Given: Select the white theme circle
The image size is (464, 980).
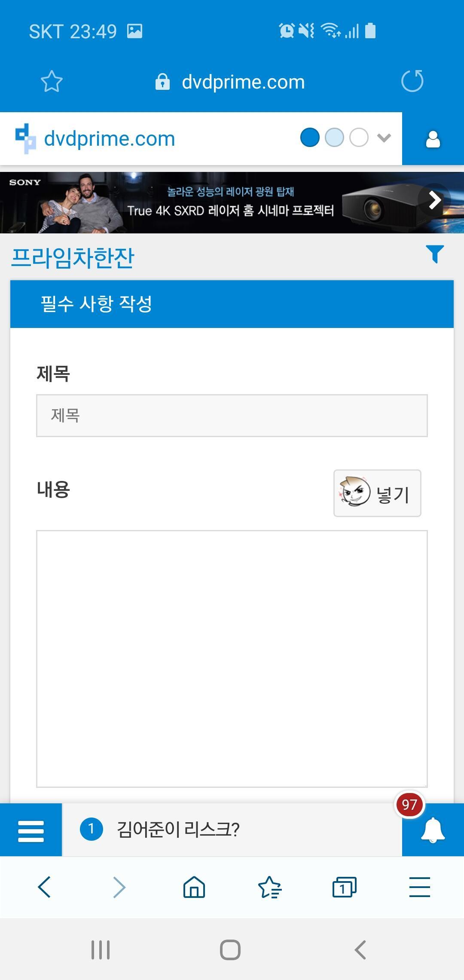Looking at the screenshot, I should (359, 138).
